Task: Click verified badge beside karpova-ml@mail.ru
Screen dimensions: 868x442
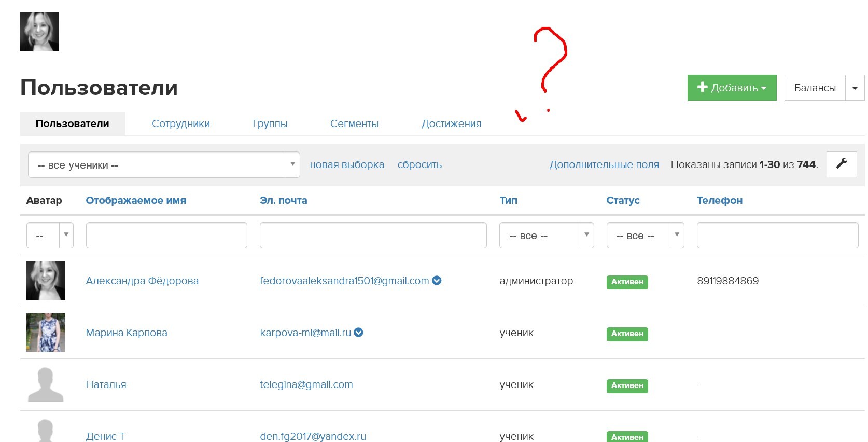Action: [x=358, y=333]
